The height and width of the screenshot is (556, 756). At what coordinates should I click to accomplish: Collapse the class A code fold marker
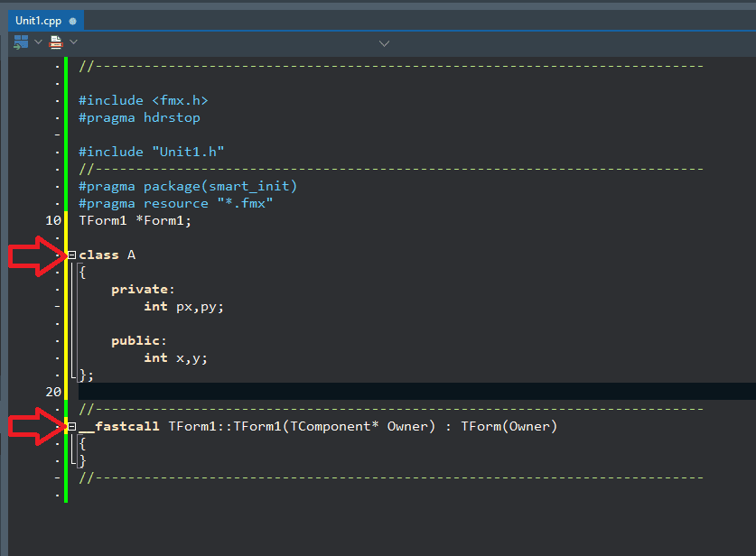pos(72,255)
